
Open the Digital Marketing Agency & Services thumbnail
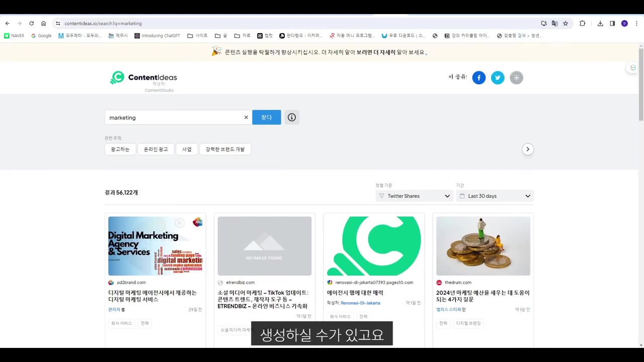(x=155, y=246)
